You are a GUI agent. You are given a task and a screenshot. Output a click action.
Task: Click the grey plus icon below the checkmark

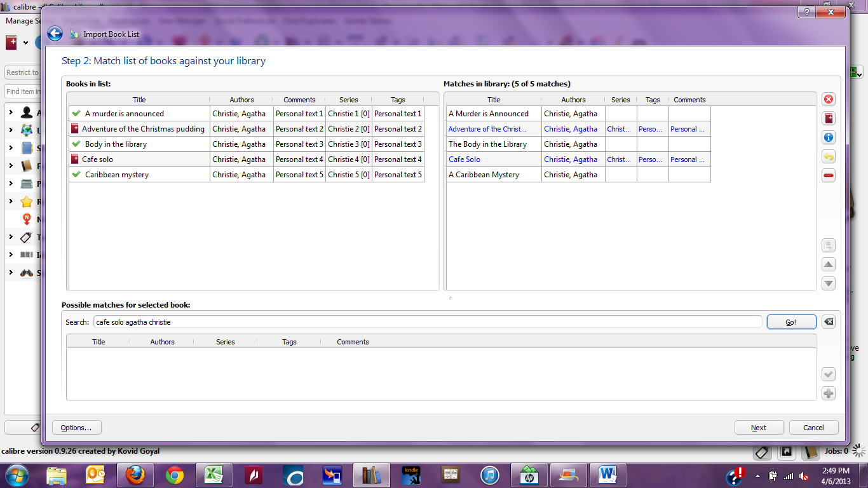829,393
